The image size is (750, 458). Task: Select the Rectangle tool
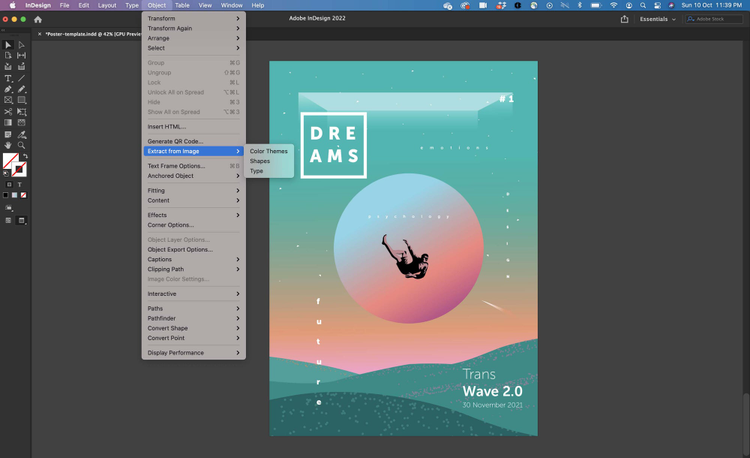22,100
